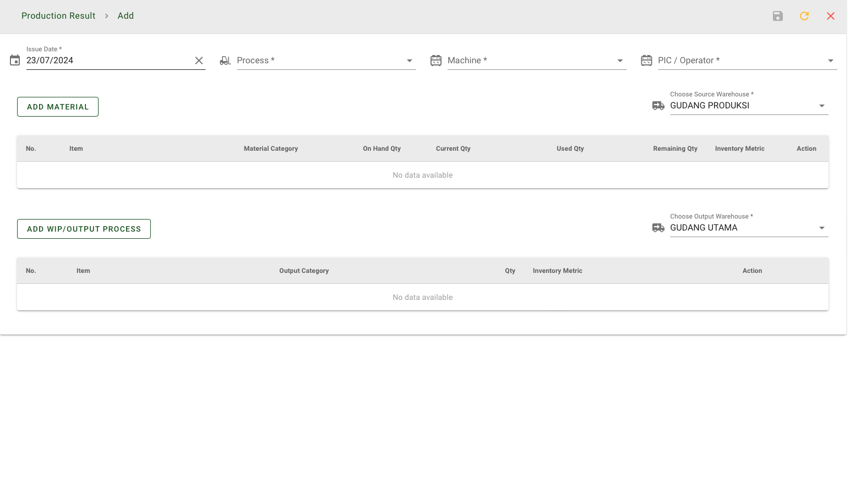Click the orange refresh icon
The image size is (850, 504).
(804, 16)
